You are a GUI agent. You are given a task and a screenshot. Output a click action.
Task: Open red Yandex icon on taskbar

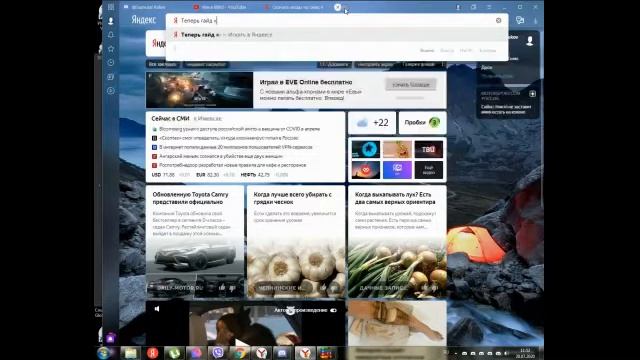point(152,353)
